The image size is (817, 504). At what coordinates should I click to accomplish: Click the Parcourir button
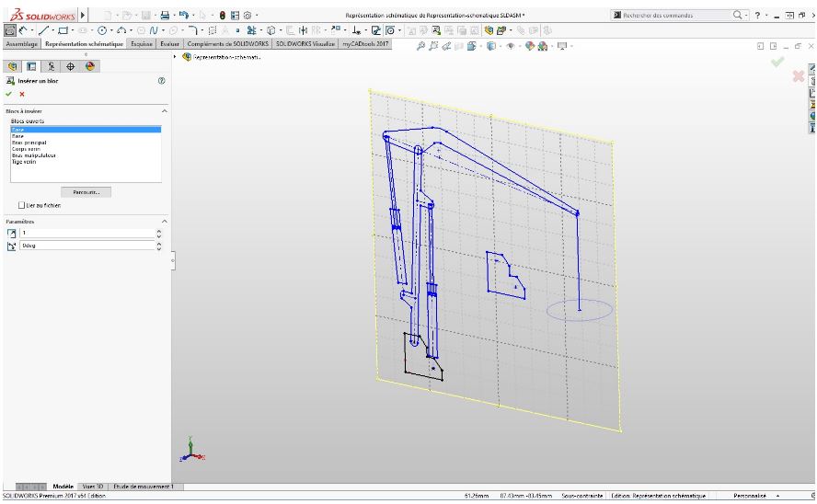click(86, 192)
